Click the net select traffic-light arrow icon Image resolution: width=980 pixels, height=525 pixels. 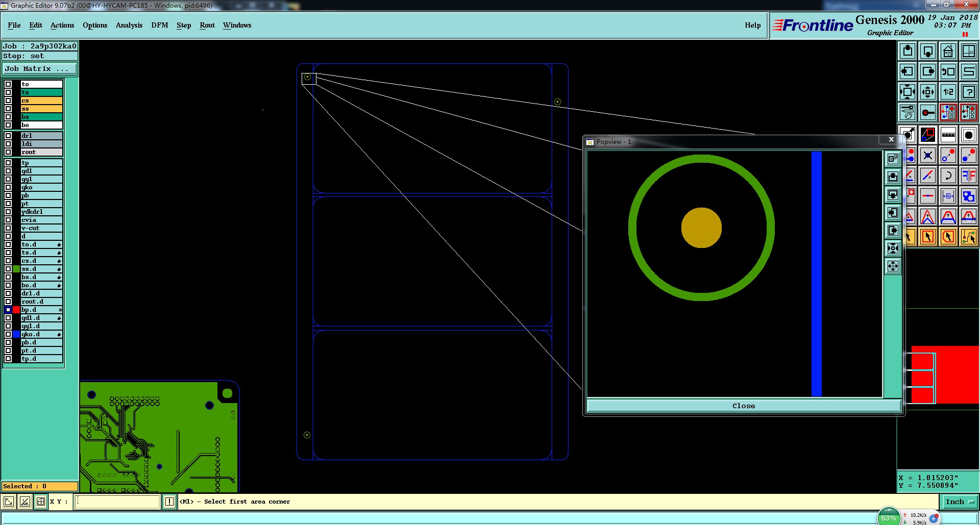tap(969, 237)
